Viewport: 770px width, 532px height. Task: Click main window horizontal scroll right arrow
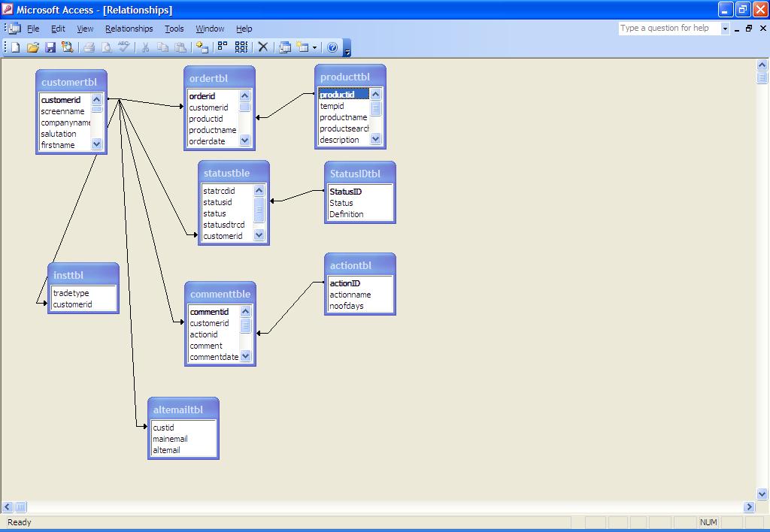[749, 506]
